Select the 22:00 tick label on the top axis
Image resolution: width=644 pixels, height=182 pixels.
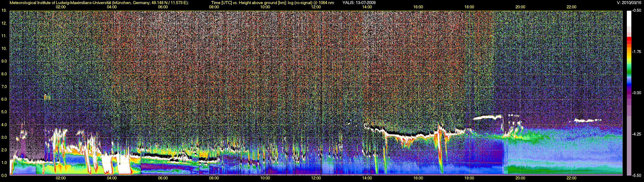point(571,7)
